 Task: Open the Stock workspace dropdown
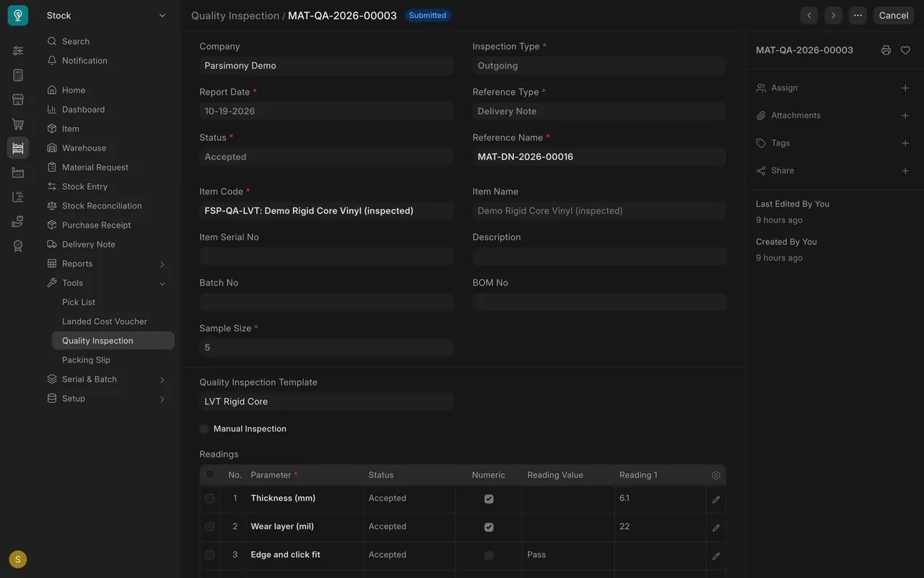tap(107, 15)
